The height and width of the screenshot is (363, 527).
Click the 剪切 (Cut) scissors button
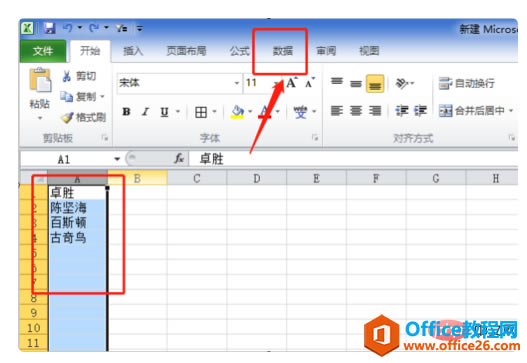coord(79,76)
